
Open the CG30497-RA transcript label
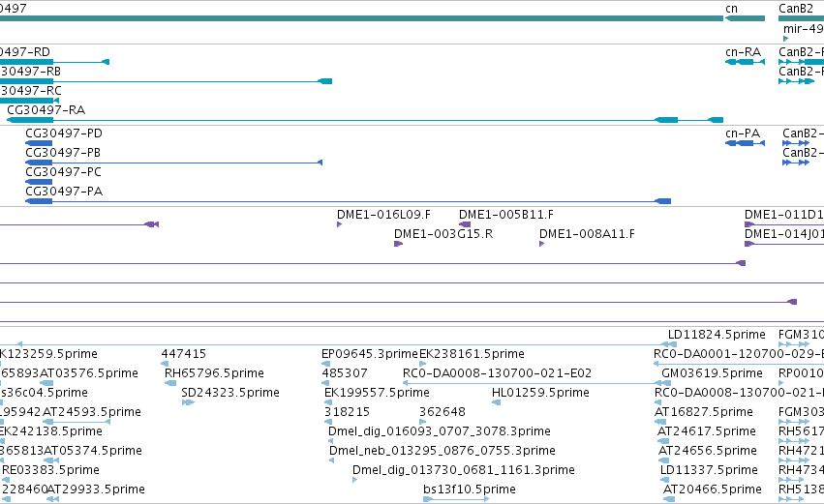click(46, 109)
